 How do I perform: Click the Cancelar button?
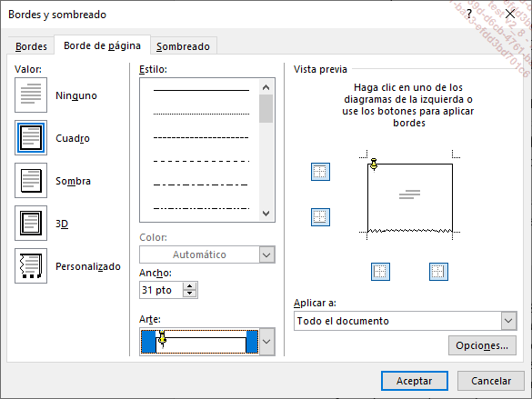(x=491, y=381)
